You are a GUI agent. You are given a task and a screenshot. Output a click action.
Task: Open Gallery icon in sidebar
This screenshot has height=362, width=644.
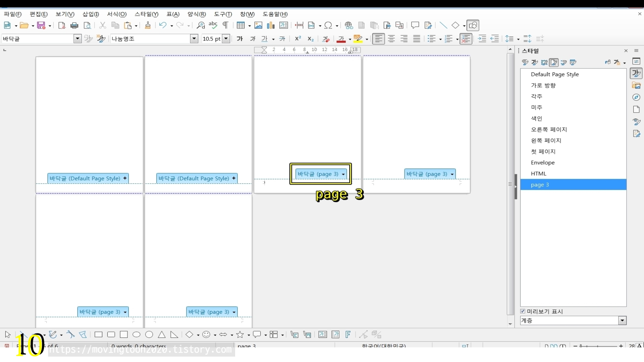click(636, 85)
